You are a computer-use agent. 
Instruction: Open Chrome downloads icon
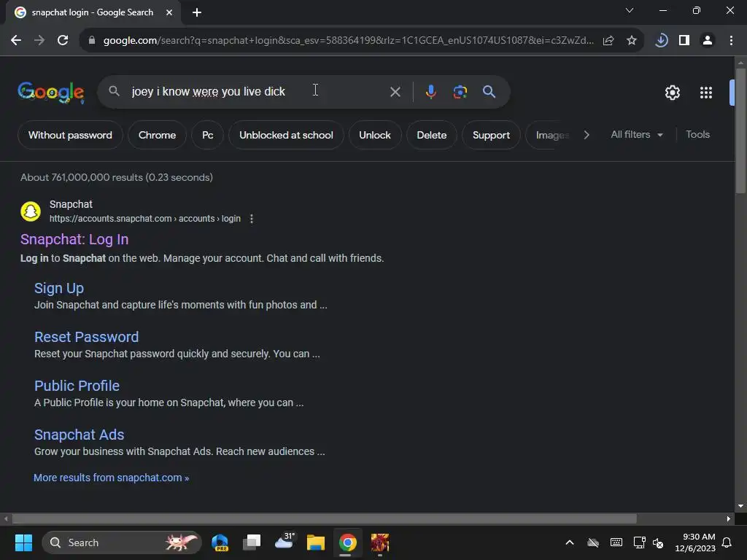[661, 41]
